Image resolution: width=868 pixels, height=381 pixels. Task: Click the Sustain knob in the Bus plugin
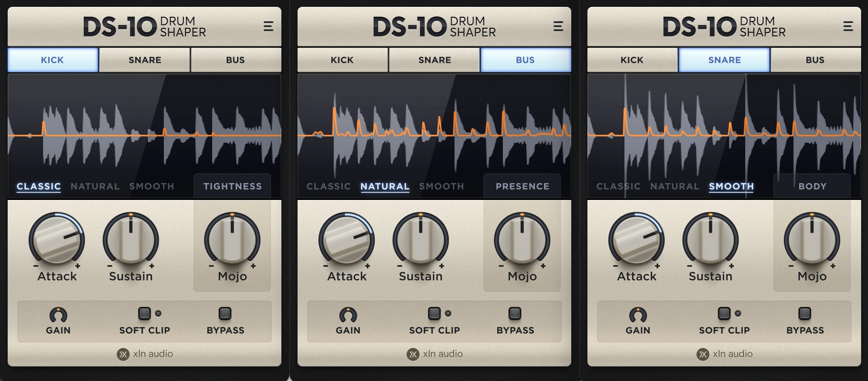tap(421, 240)
